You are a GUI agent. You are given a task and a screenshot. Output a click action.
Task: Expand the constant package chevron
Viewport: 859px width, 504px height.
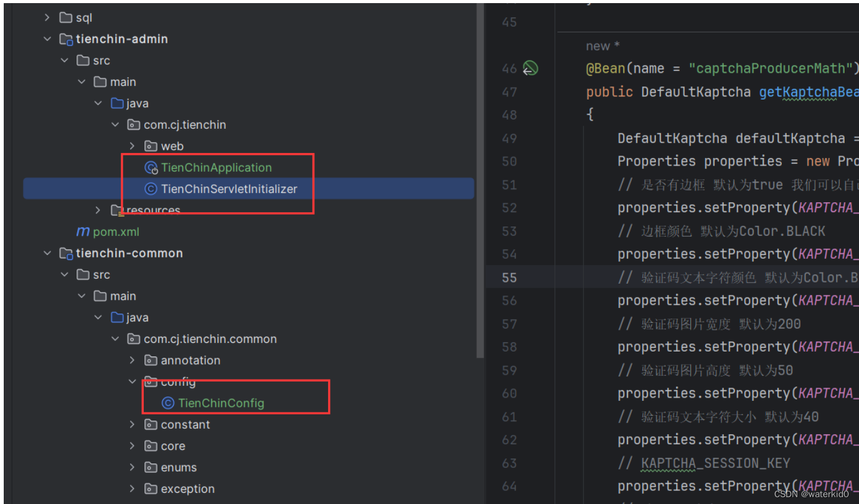132,424
